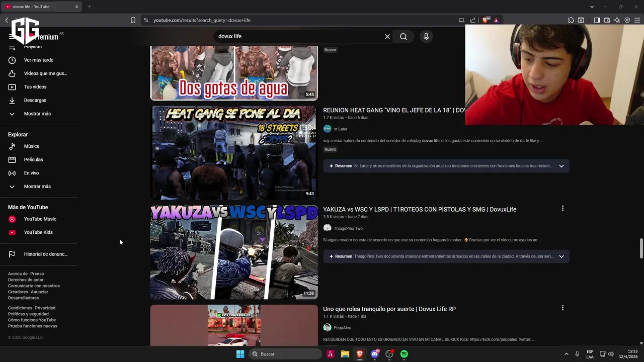Click the taskbar Buscar search box
644x362 pixels.
(285, 354)
